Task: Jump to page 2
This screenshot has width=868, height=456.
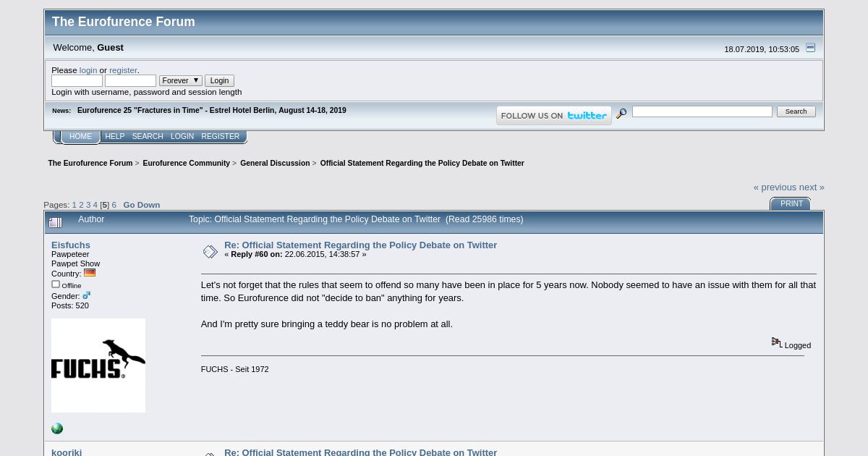Action: coord(81,205)
